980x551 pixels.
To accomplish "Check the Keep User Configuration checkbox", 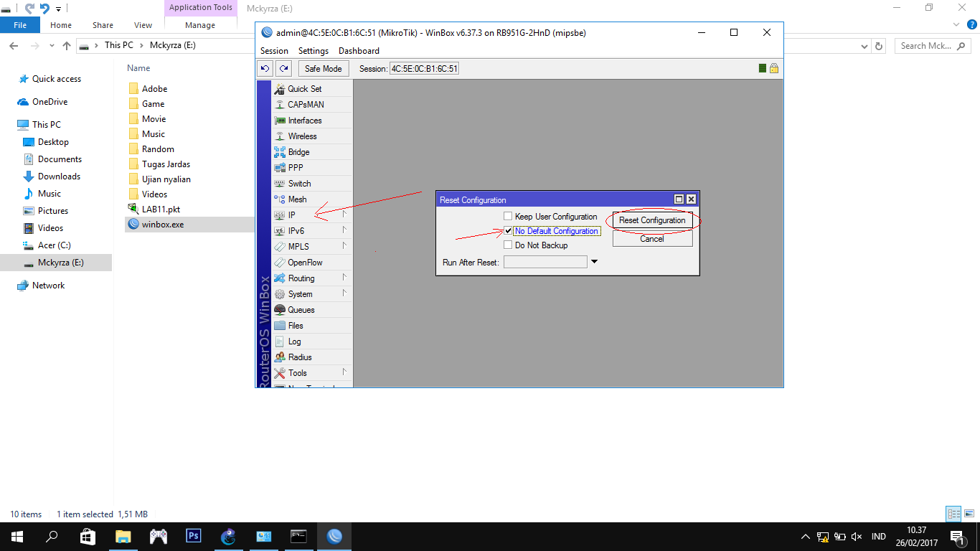I will pyautogui.click(x=508, y=216).
